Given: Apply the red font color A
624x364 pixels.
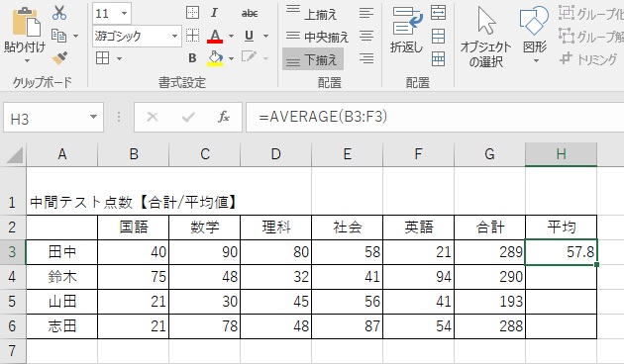Looking at the screenshot, I should pyautogui.click(x=215, y=37).
